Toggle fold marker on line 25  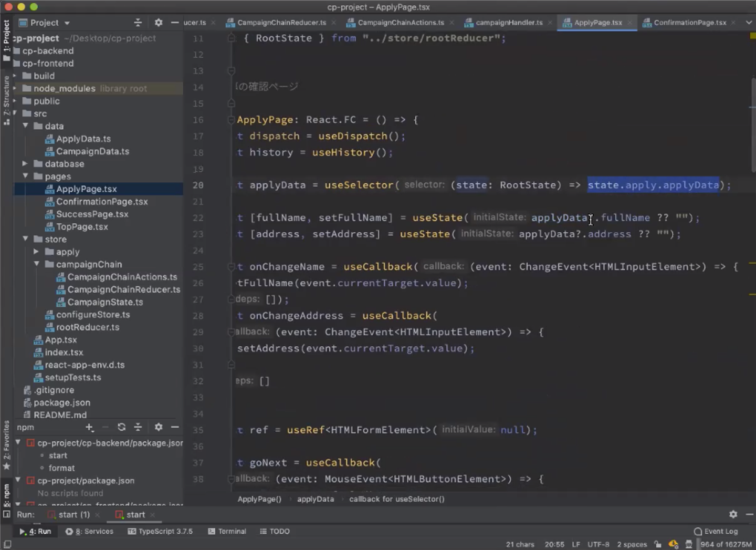231,267
